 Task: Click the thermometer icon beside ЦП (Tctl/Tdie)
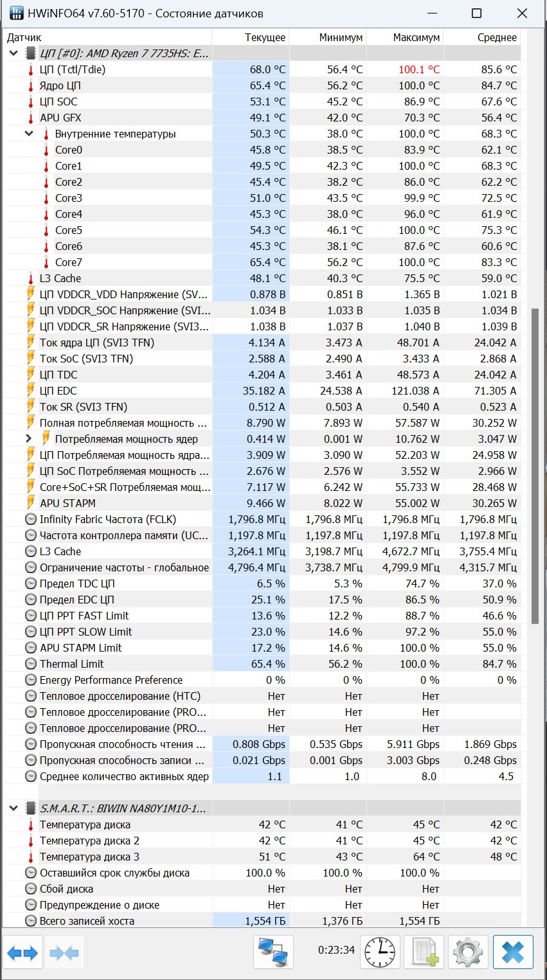pos(30,69)
